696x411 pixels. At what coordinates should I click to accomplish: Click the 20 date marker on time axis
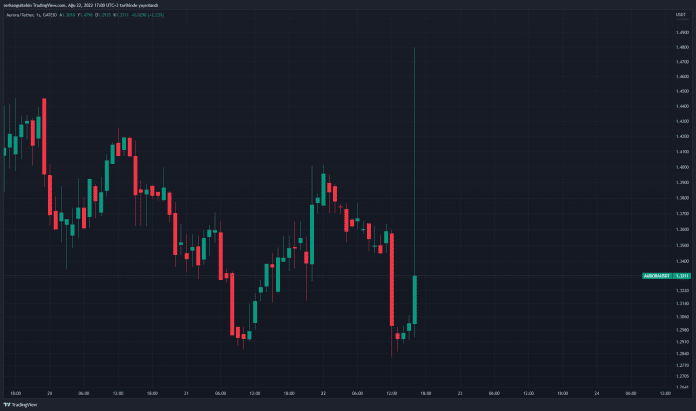(49, 394)
